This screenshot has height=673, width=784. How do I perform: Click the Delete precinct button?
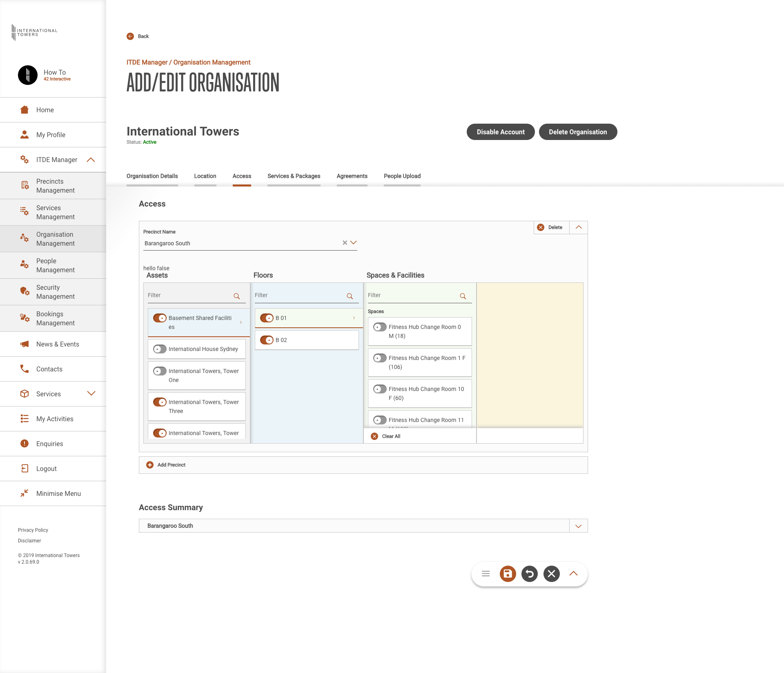(x=551, y=227)
